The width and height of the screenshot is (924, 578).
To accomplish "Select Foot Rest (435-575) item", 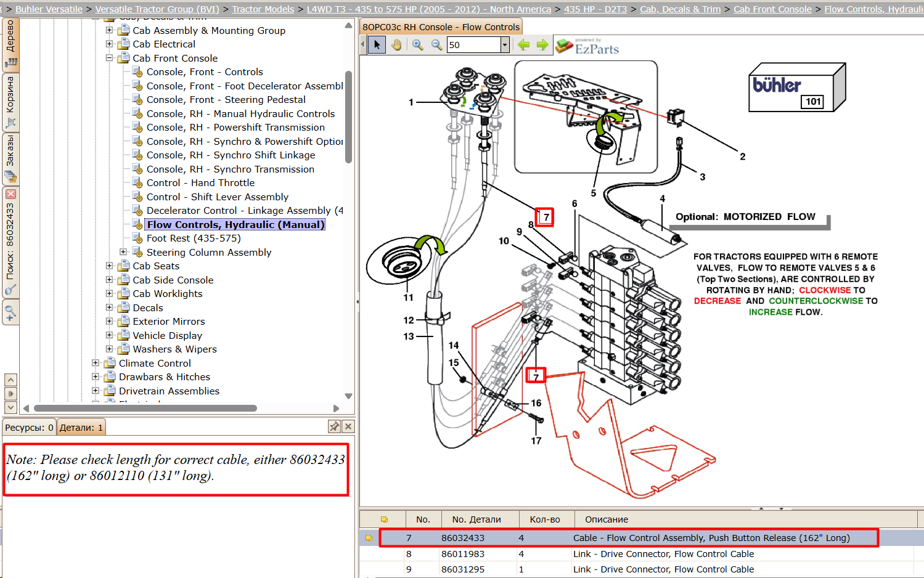I will (x=194, y=238).
